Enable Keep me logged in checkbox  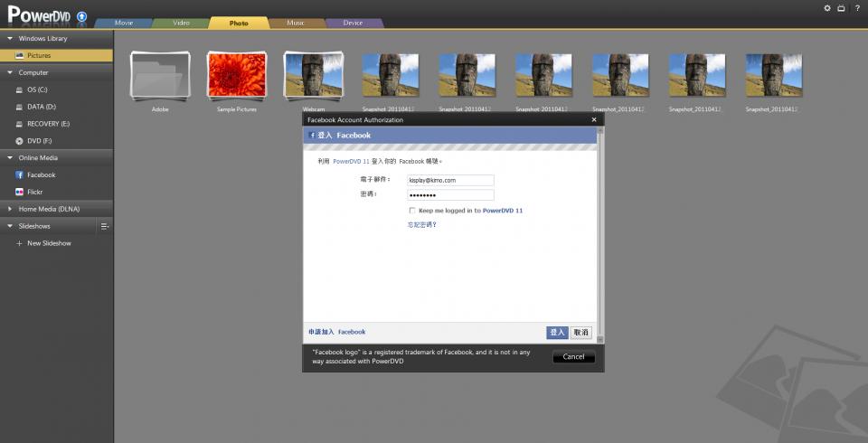coord(412,211)
